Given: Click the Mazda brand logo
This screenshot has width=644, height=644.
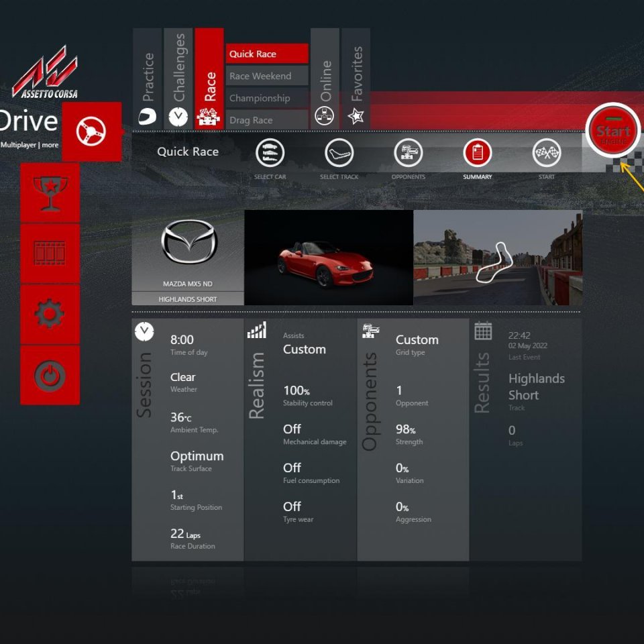Looking at the screenshot, I should tap(189, 242).
